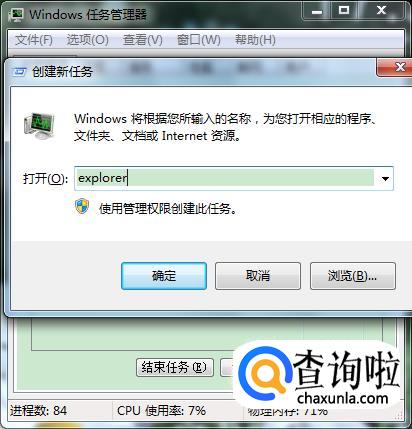Focus the 打开 text field containing explorer
The height and width of the screenshot is (429, 412).
pyautogui.click(x=225, y=178)
